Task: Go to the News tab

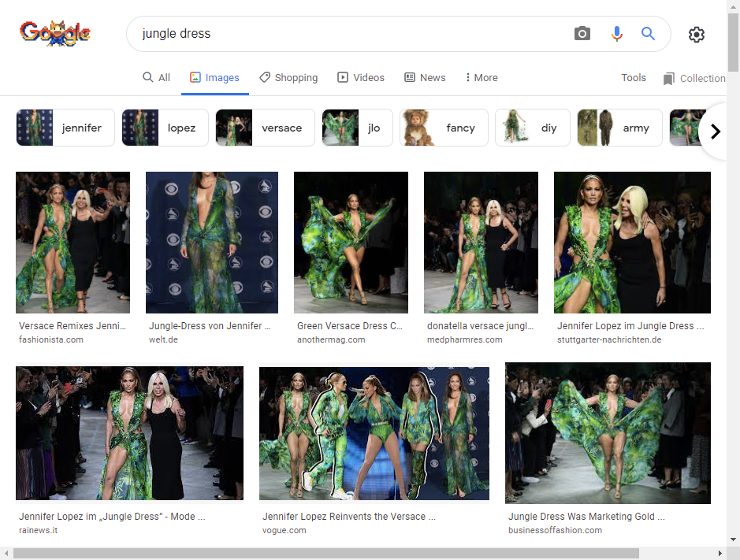Action: pyautogui.click(x=425, y=77)
